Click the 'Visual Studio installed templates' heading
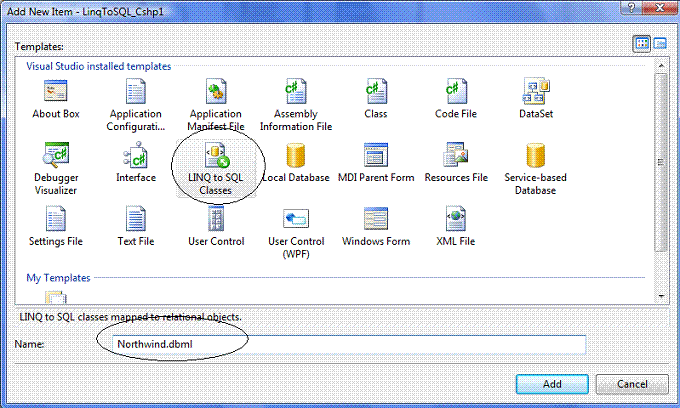The width and height of the screenshot is (680, 408). (x=99, y=66)
